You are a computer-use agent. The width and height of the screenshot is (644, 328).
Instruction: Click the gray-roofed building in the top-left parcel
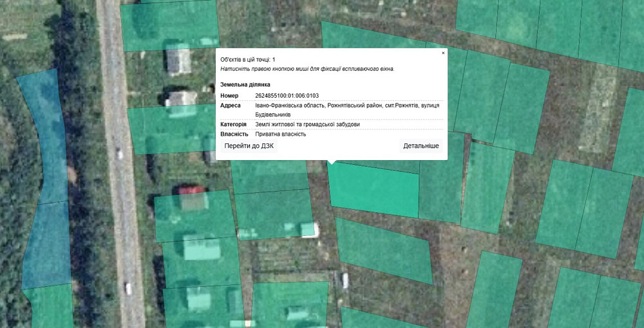click(178, 61)
